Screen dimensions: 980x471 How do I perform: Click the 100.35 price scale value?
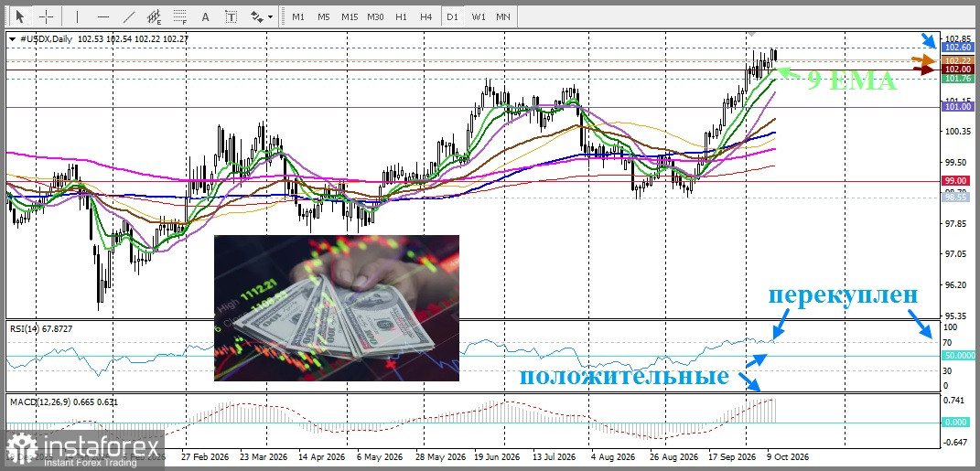958,131
